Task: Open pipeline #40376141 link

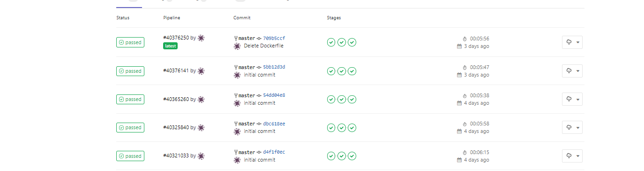Action: click(176, 71)
